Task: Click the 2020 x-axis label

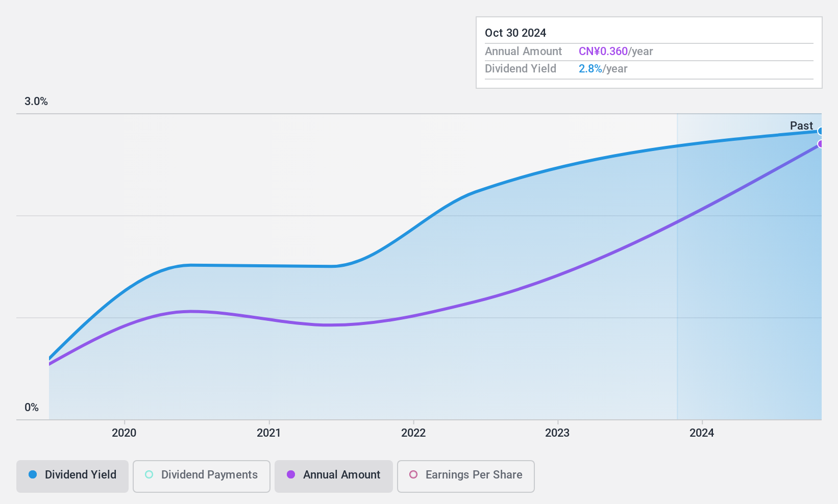Action: point(124,433)
